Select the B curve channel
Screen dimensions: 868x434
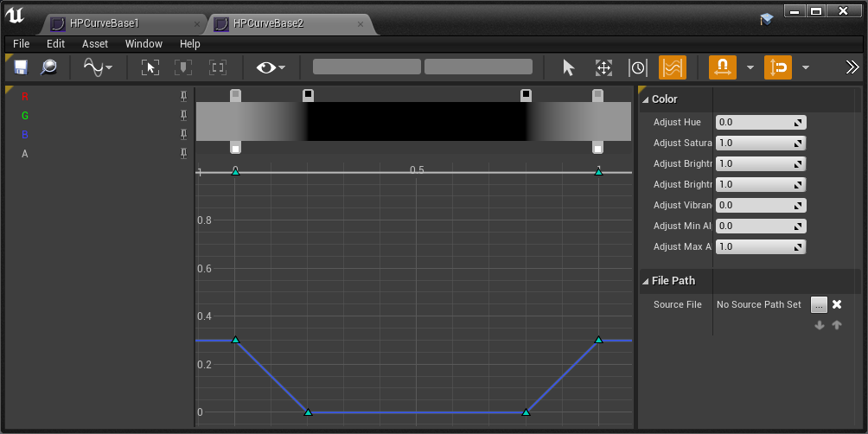pos(24,135)
